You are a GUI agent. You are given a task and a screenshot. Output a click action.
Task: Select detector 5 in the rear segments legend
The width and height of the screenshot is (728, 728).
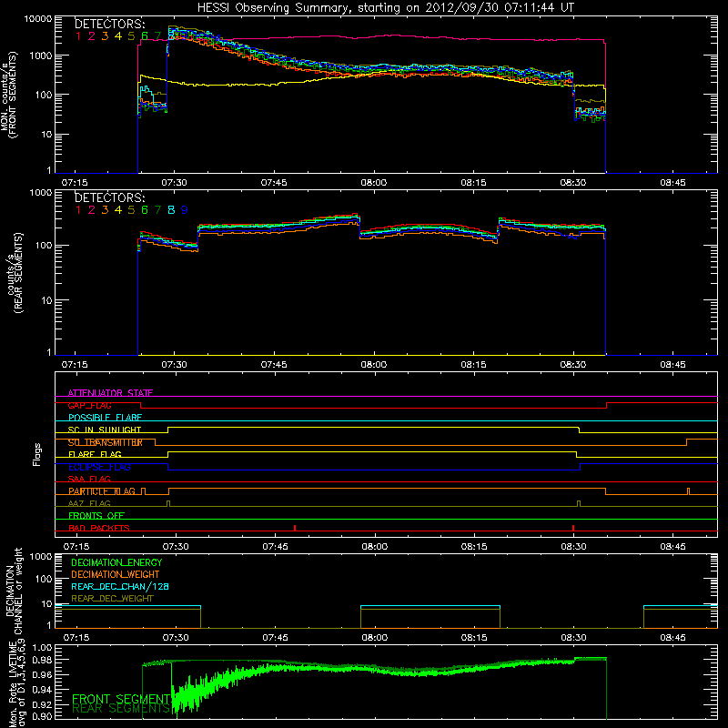click(x=131, y=210)
